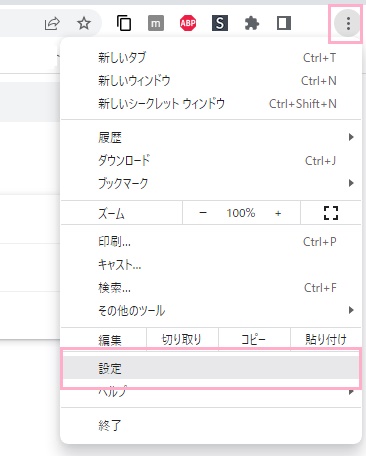Open ダウンロード from the menu
Viewport: 366px width, 456px height.
coord(211,160)
